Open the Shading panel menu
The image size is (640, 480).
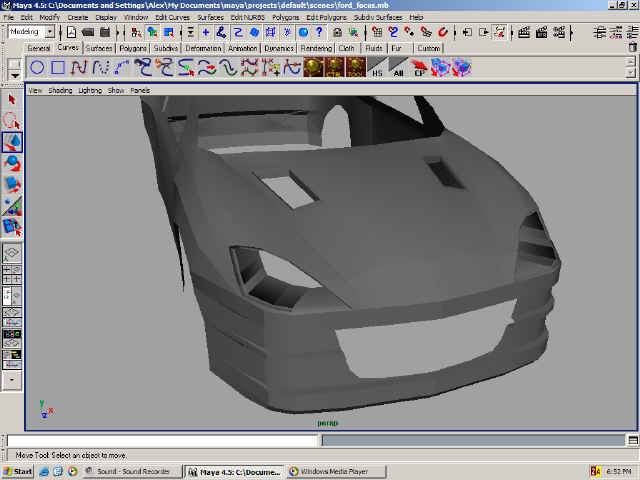point(61,90)
